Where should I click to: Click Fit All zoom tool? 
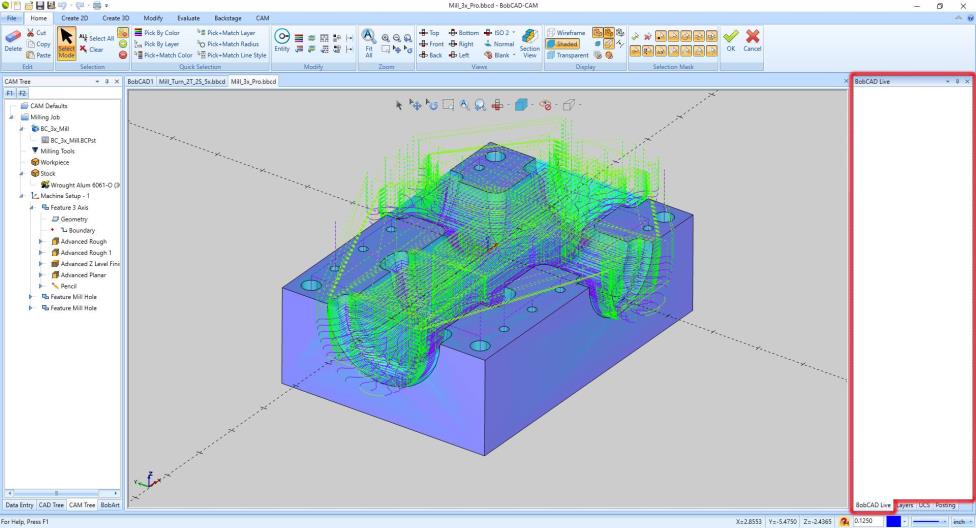[x=368, y=42]
